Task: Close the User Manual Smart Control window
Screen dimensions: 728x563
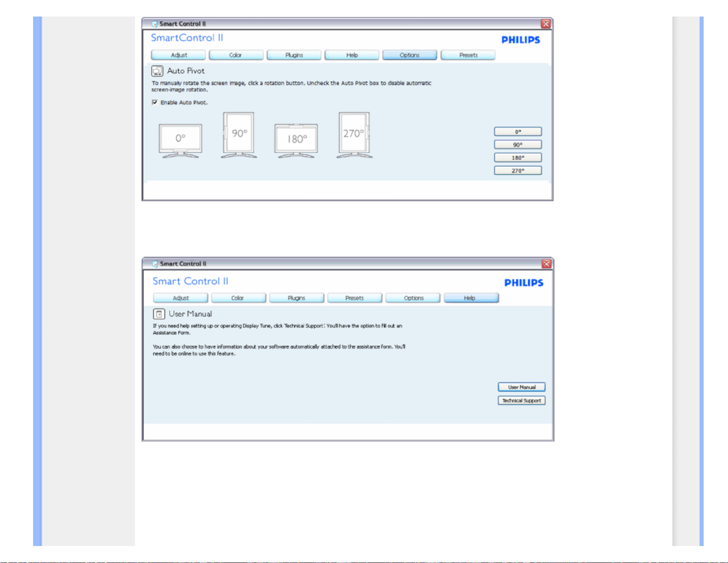Action: [x=546, y=264]
